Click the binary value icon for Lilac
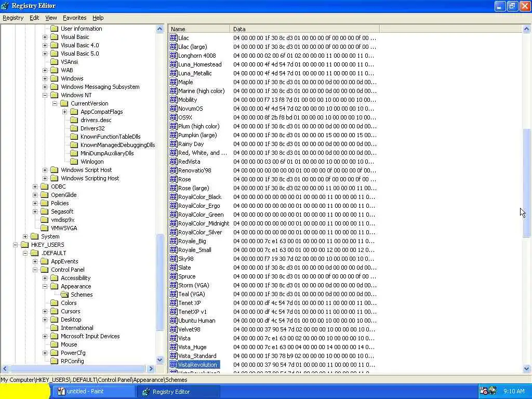 point(174,37)
